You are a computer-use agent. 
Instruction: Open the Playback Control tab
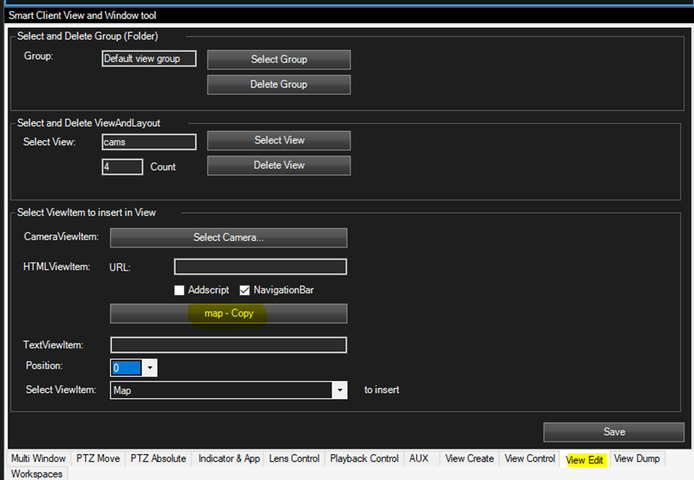[364, 459]
